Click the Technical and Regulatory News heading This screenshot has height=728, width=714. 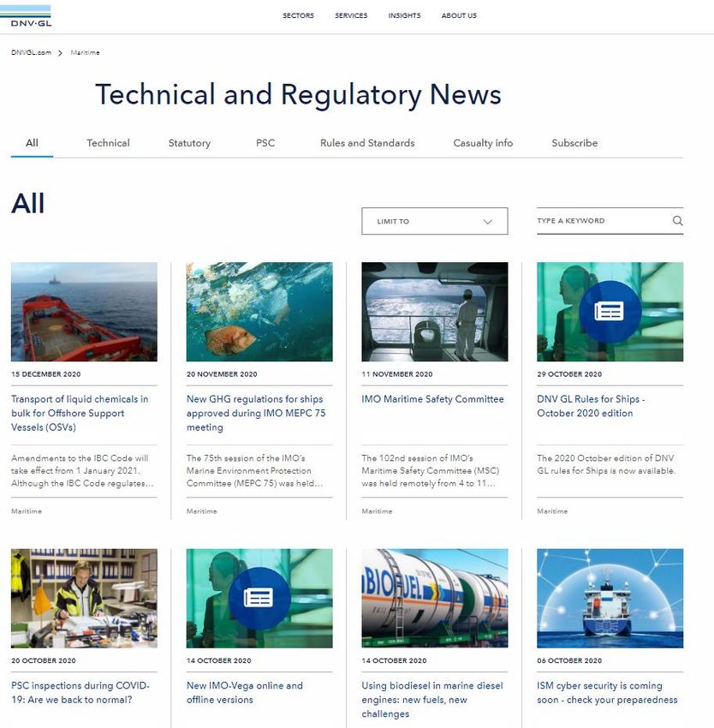298,95
